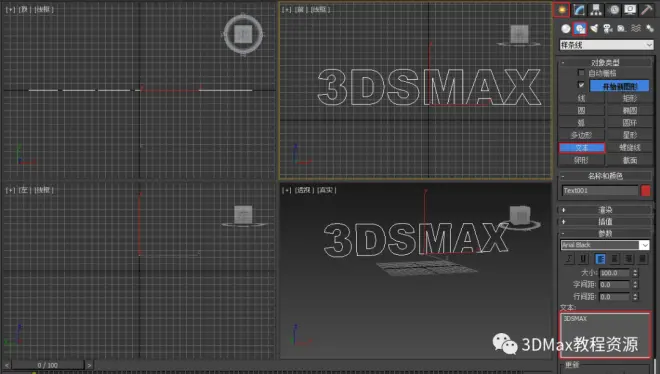The image size is (660, 374).
Task: Click the 矩形 shape button
Action: pyautogui.click(x=630, y=98)
